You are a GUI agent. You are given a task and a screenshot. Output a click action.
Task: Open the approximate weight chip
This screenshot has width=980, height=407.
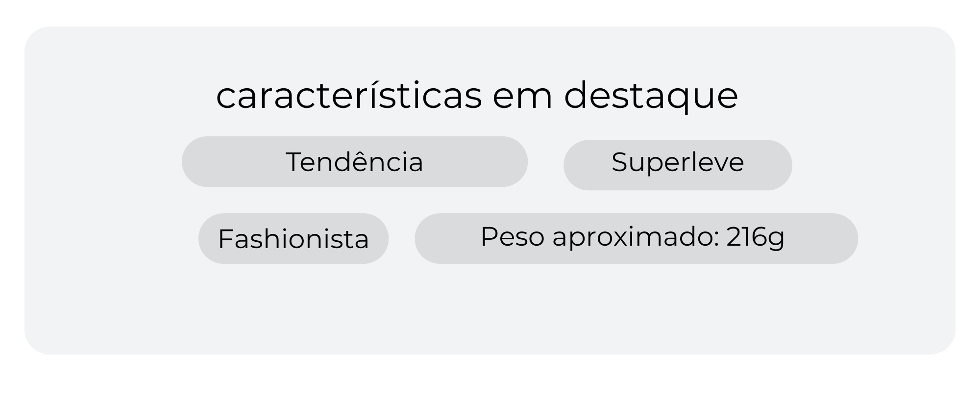tap(636, 238)
